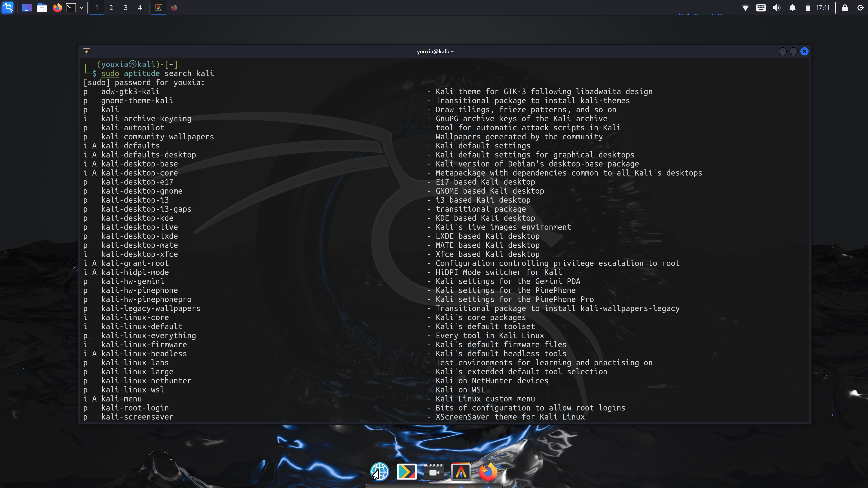Click the 'kali-linux-headless' package name
The image size is (868, 488).
point(144,354)
